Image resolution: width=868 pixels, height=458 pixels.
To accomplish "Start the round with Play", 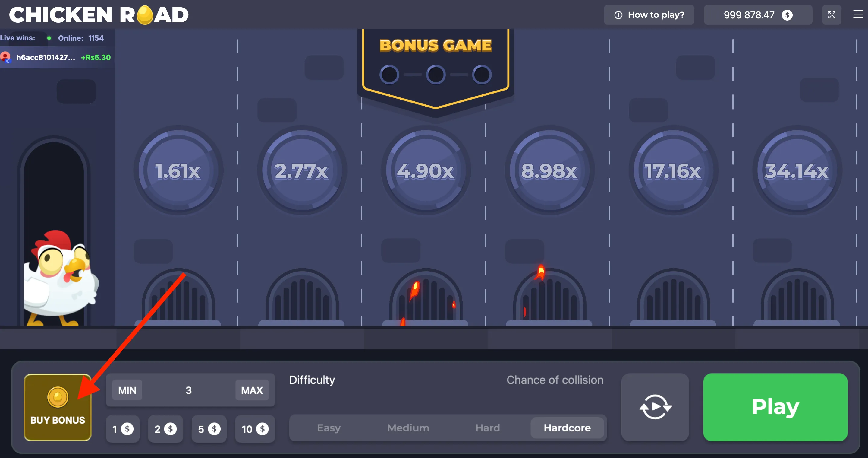I will pos(775,407).
